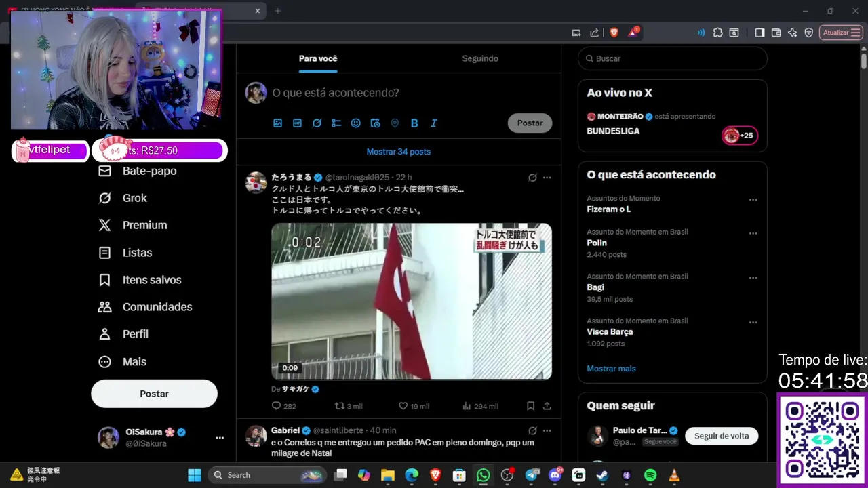Image resolution: width=868 pixels, height=488 pixels.
Task: Open more options for Gabriel post
Action: [547, 430]
